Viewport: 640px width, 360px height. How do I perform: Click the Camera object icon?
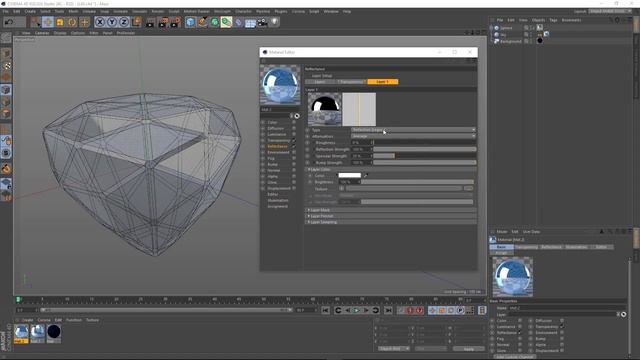pyautogui.click(x=262, y=22)
